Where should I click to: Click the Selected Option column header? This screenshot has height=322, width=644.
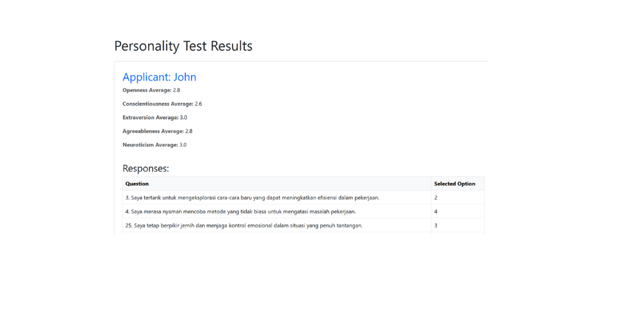click(455, 184)
